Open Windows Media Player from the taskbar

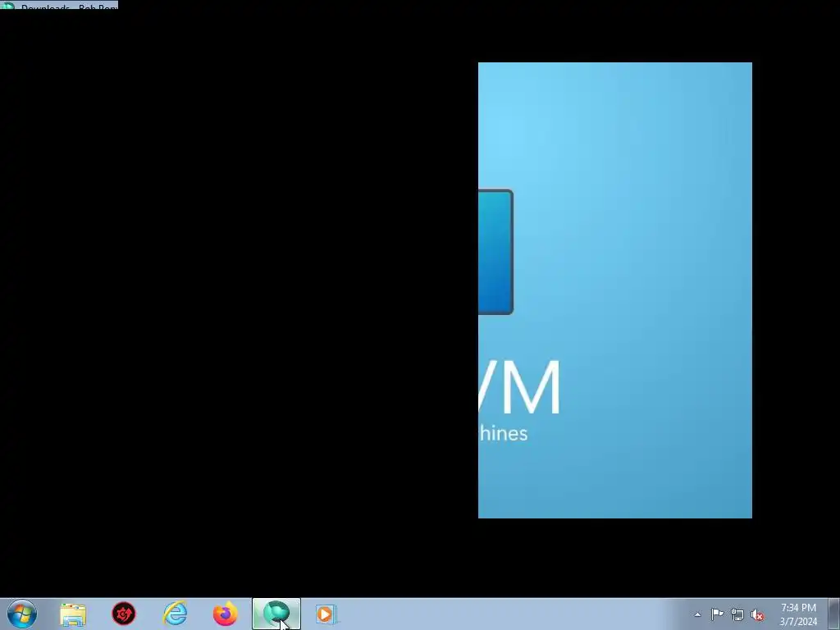325,614
